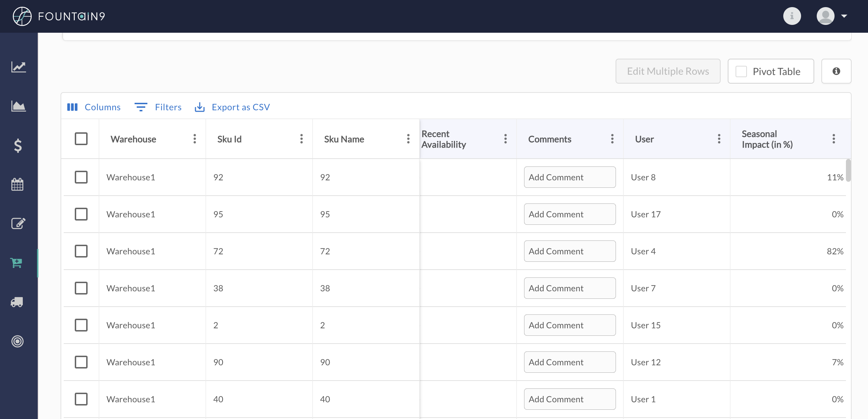Click the target sidebar icon
868x419 pixels.
(x=17, y=341)
